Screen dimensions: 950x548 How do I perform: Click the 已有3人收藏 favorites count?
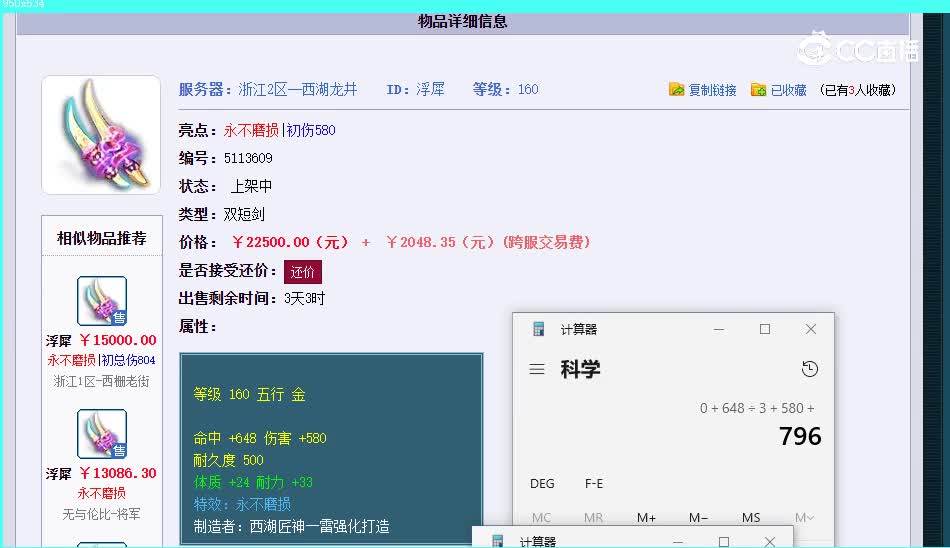(x=857, y=90)
